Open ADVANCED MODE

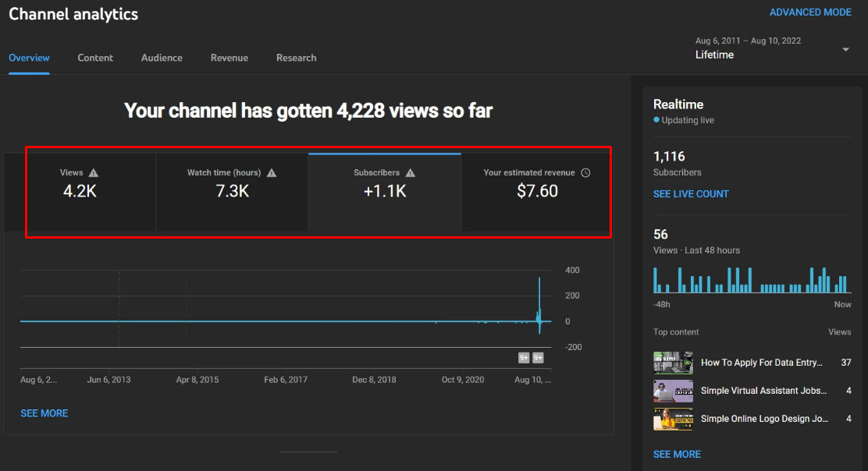coord(810,12)
